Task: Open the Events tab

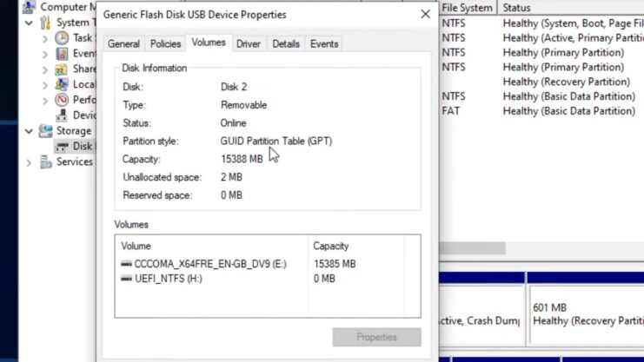Action: 324,44
